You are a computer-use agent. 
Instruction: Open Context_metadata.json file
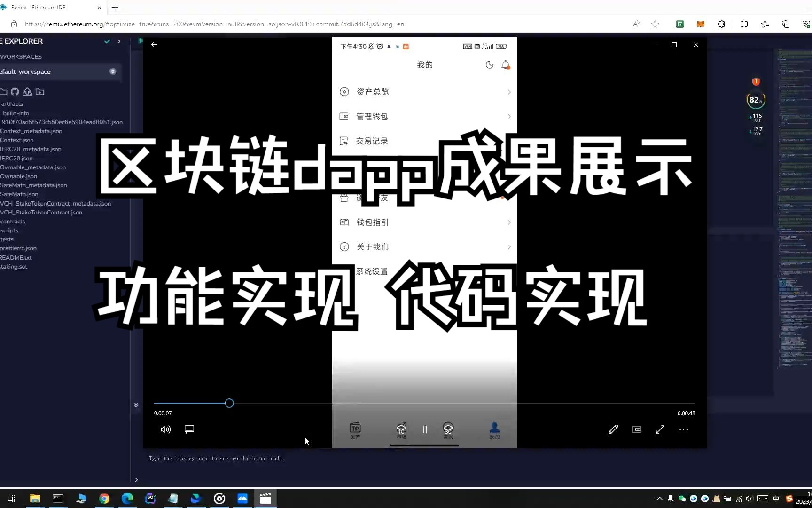[31, 131]
